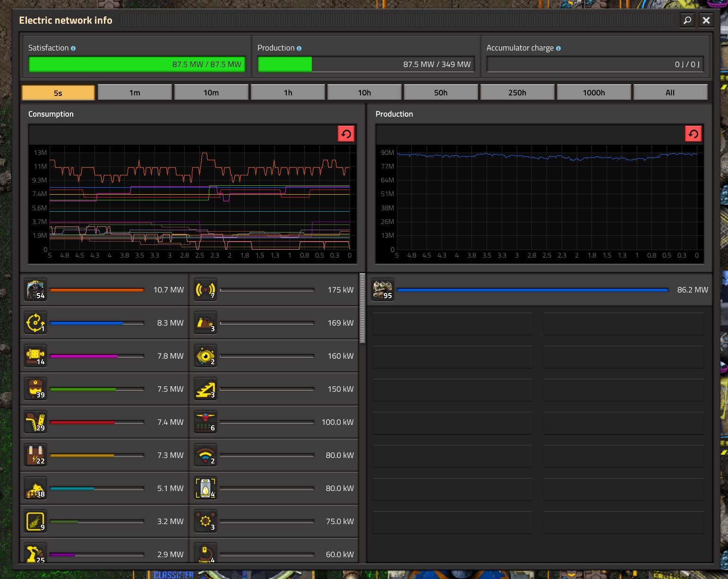The image size is (728, 579).
Task: Choose the 1000h time range button
Action: (594, 93)
